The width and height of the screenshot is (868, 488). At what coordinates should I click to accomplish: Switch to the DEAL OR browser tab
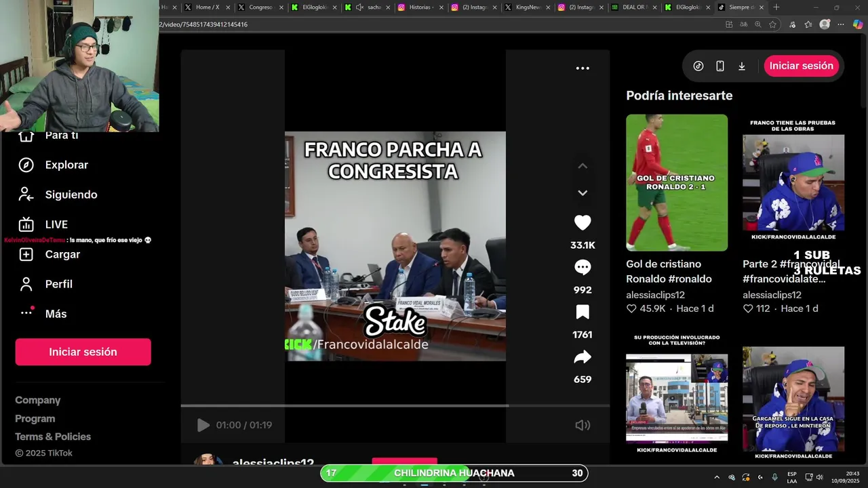(x=634, y=7)
